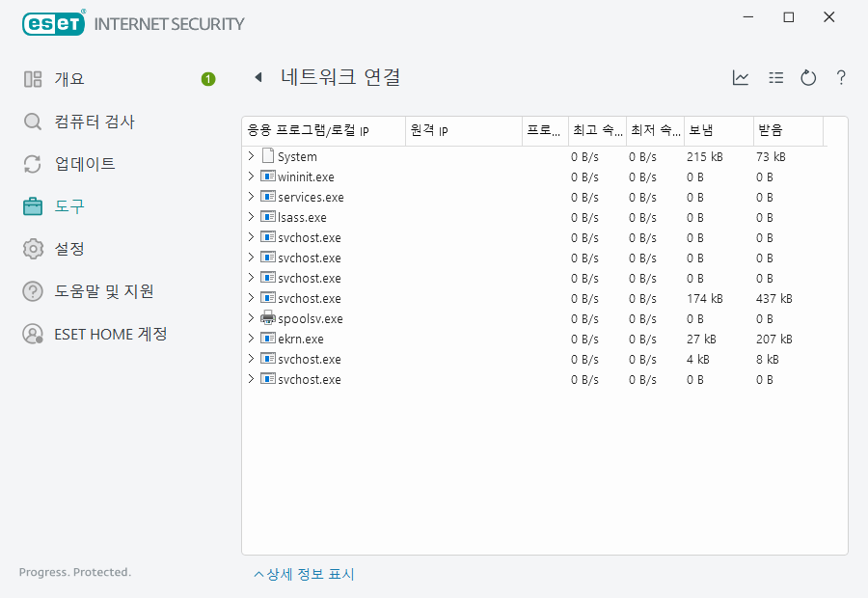Viewport: 868px width, 598px height.
Task: Expand the System process row
Action: (x=252, y=156)
